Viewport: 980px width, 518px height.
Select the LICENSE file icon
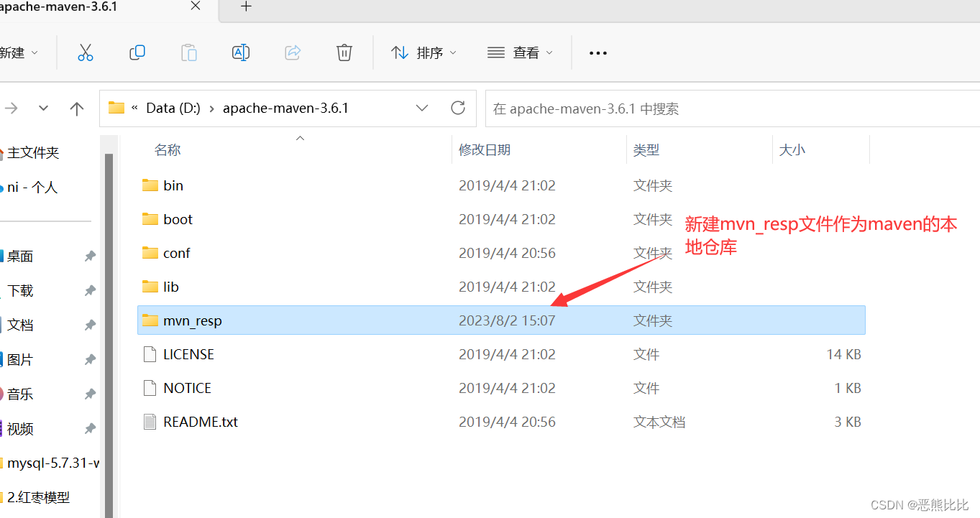150,354
